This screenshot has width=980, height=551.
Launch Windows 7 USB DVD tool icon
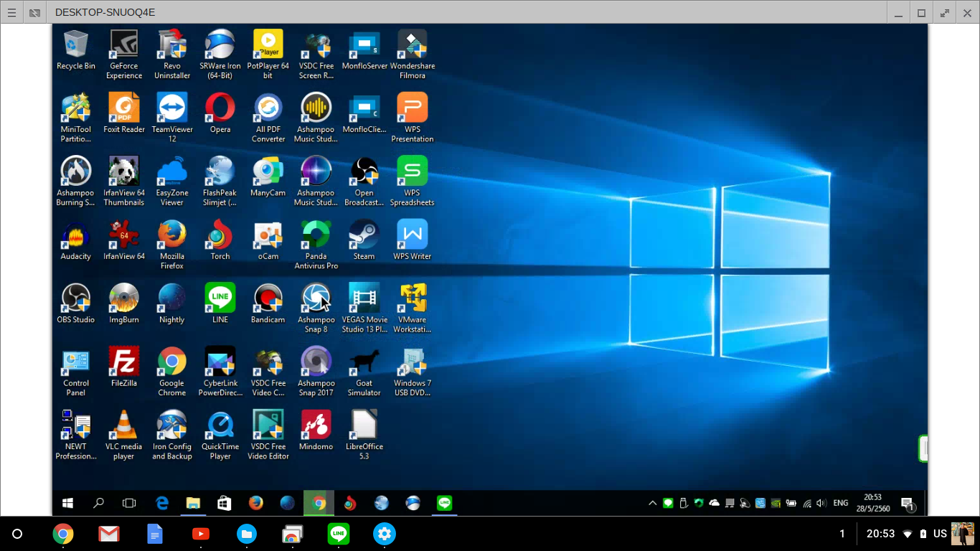click(413, 371)
